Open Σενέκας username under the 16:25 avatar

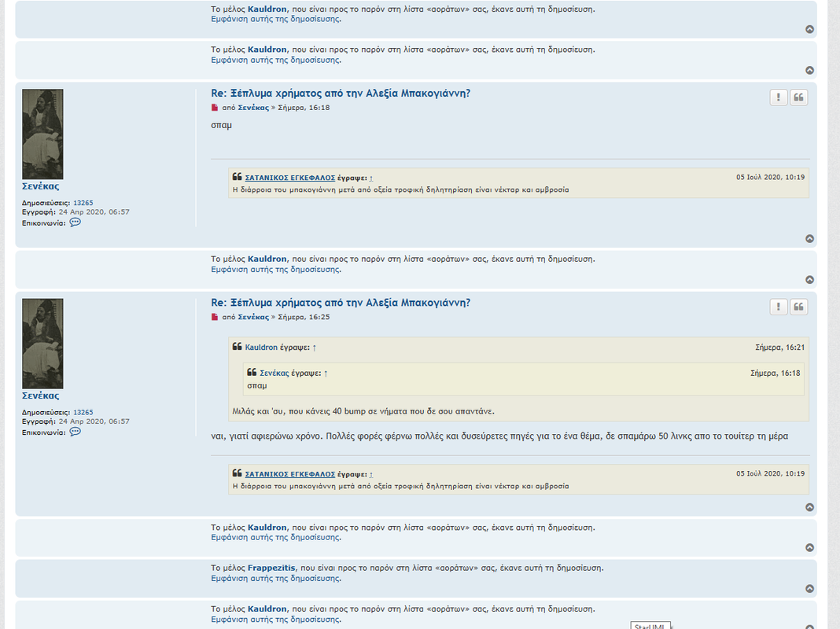click(41, 395)
